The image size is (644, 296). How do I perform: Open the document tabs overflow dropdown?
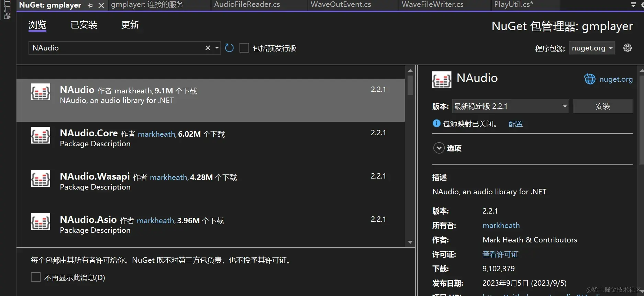pos(633,5)
